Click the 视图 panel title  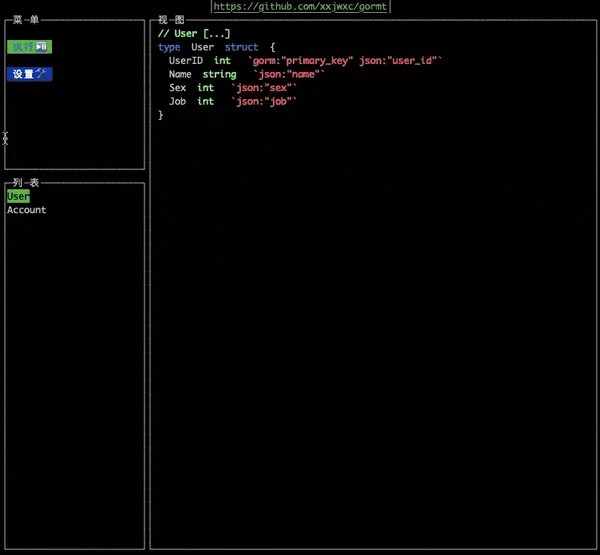[171, 19]
